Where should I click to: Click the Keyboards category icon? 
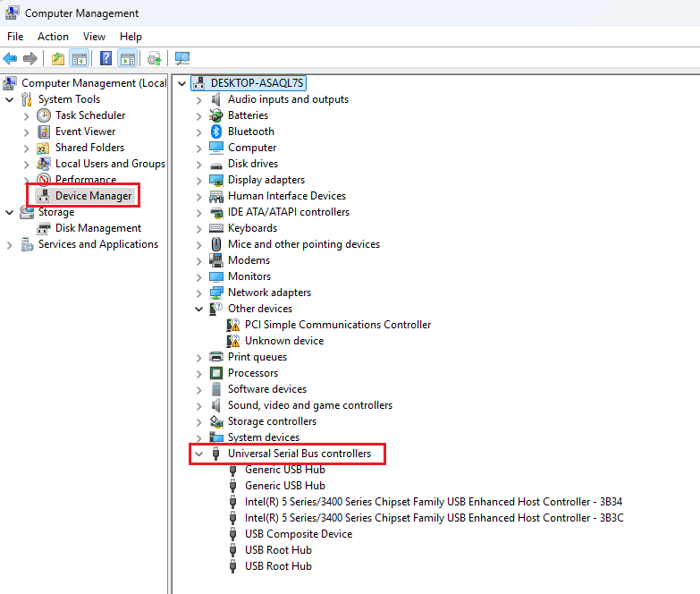[x=216, y=228]
